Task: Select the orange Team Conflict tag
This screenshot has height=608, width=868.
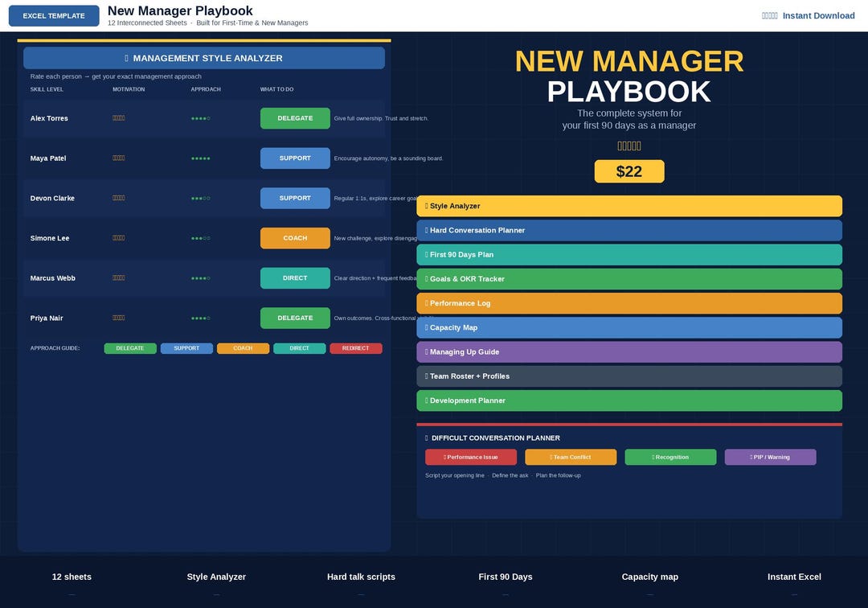Action: pyautogui.click(x=571, y=457)
